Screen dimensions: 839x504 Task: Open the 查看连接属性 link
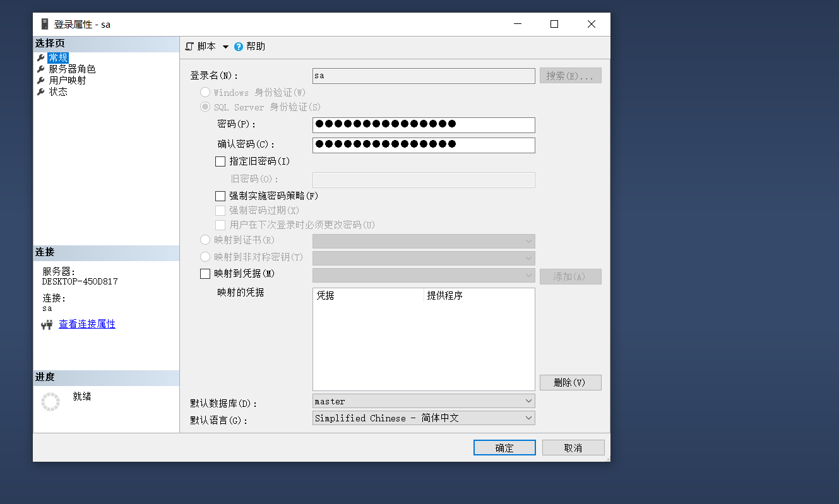(87, 324)
